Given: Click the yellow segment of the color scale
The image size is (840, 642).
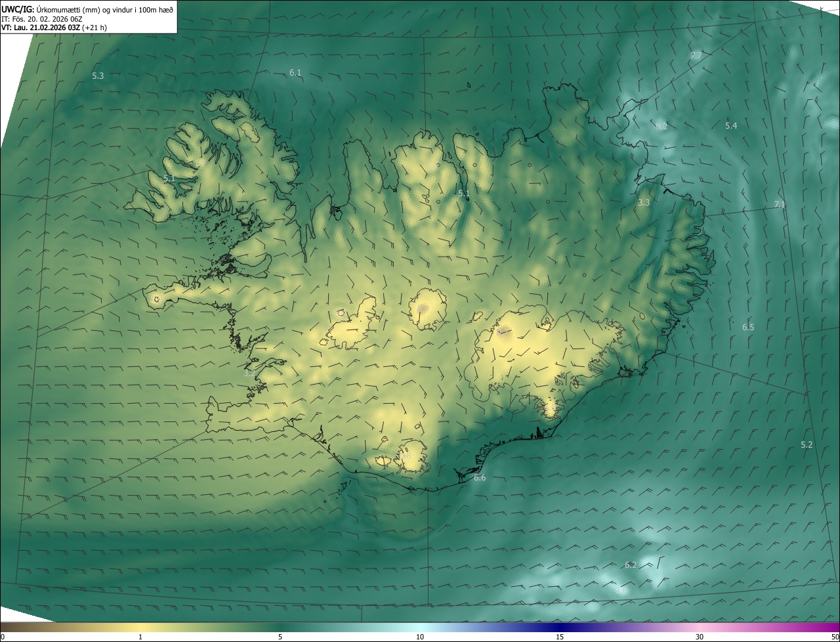Looking at the screenshot, I should 140,627.
